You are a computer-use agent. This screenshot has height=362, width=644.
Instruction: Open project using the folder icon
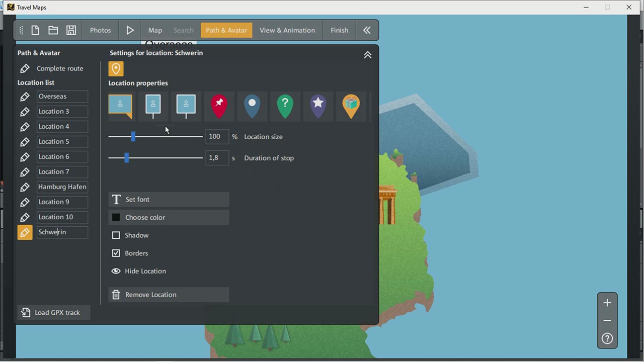pos(53,30)
